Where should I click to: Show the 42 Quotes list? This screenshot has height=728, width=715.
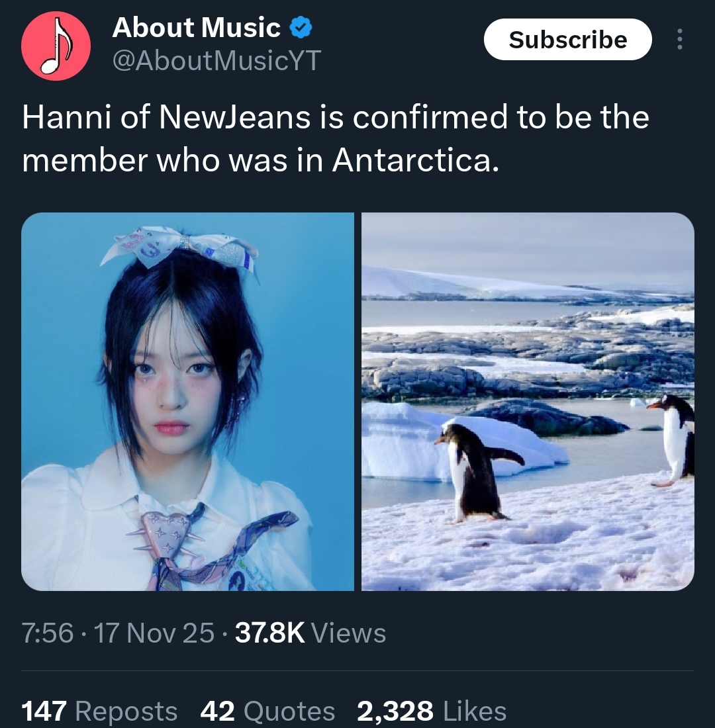pyautogui.click(x=267, y=711)
